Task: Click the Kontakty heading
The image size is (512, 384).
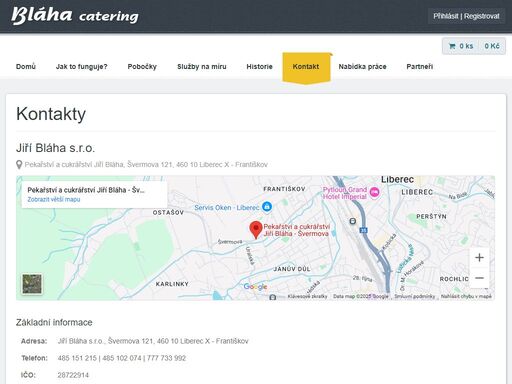Action: pyautogui.click(x=51, y=114)
